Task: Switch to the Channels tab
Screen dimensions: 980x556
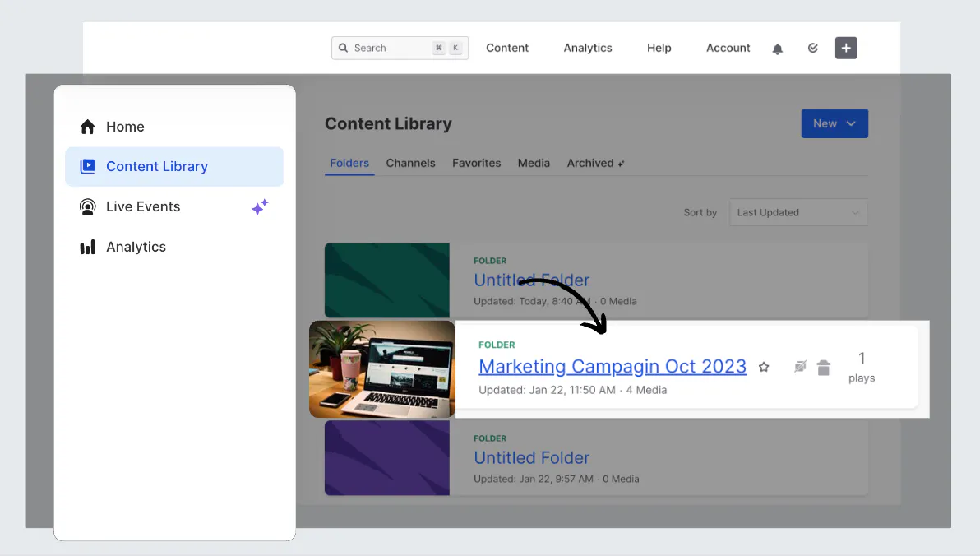Action: (x=410, y=163)
